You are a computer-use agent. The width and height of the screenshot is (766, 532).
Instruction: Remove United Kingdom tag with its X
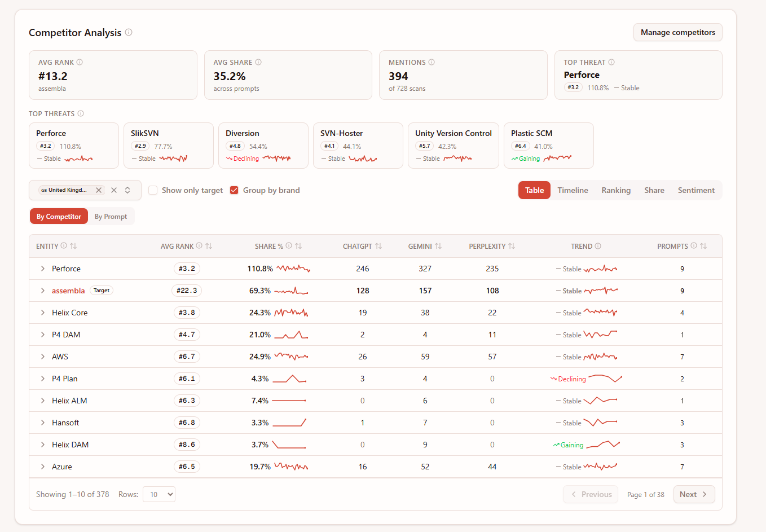99,190
